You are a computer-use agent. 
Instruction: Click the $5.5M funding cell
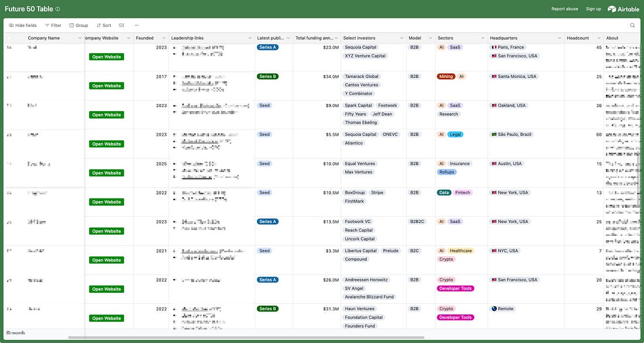317,144
